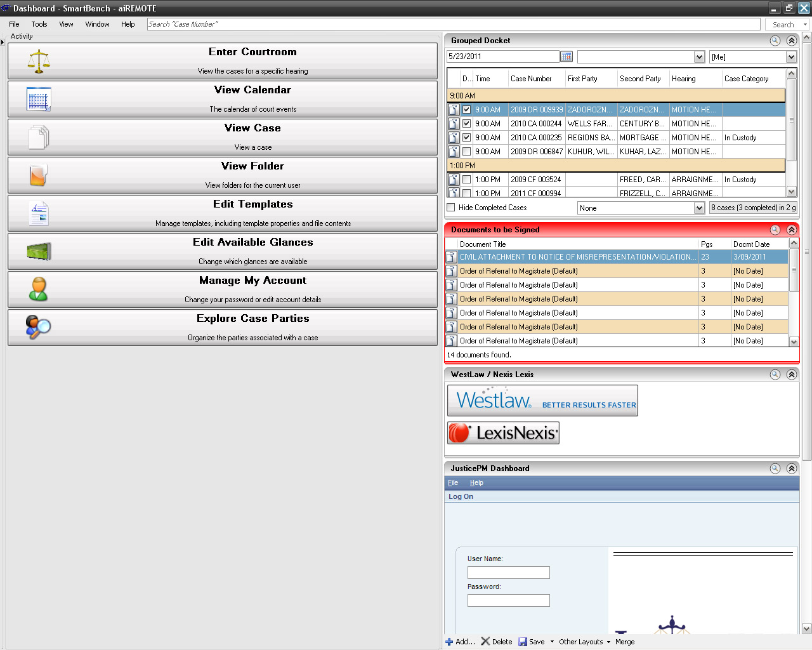This screenshot has height=650, width=812.
Task: Open the Tools menu
Action: 39,24
